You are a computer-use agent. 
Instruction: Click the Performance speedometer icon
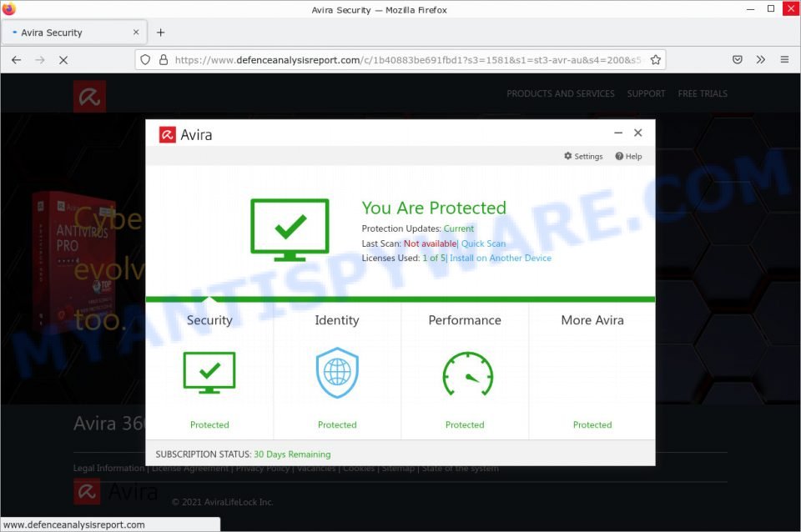click(467, 374)
